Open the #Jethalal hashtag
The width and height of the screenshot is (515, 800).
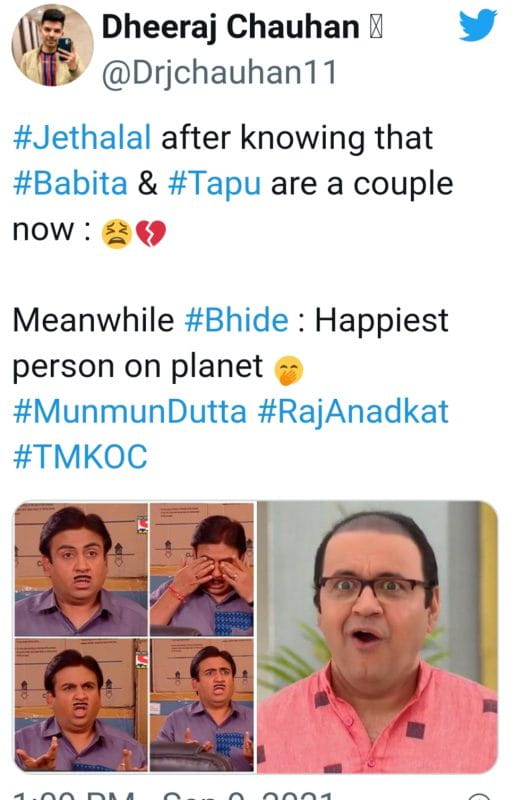click(82, 137)
